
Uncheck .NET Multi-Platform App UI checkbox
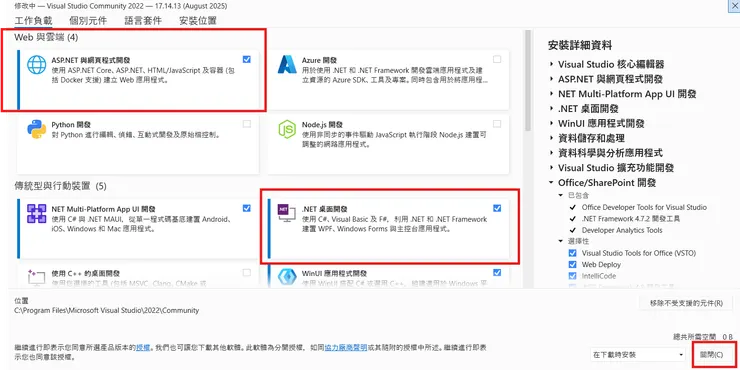(x=246, y=208)
